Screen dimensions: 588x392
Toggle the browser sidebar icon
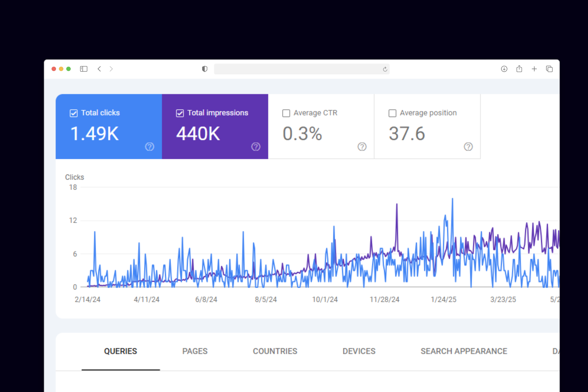click(84, 69)
